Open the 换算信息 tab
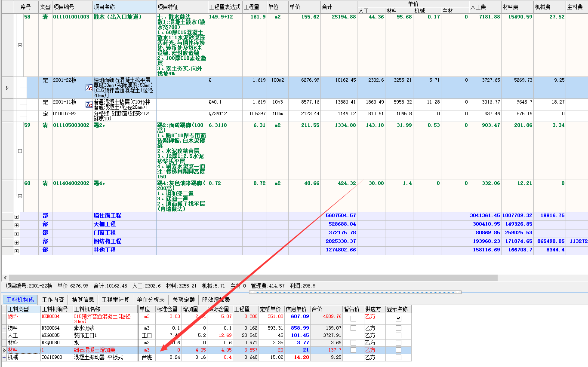 tap(83, 300)
